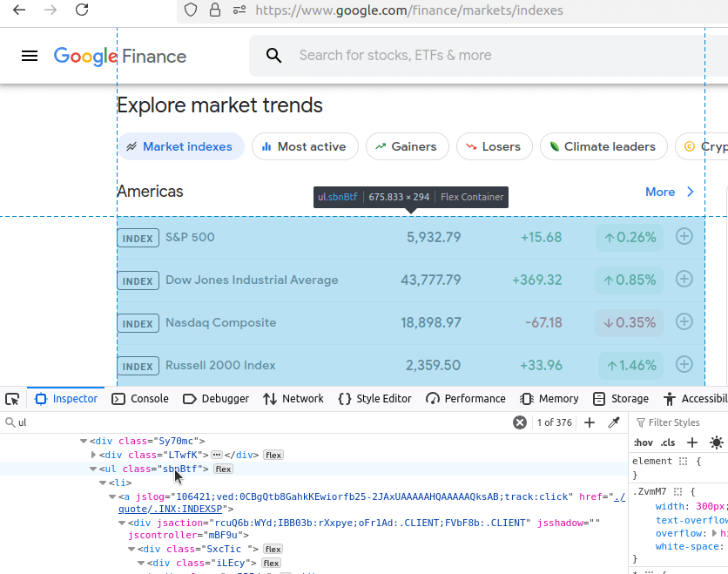Activate the element picker tool in Inspector

pyautogui.click(x=12, y=398)
